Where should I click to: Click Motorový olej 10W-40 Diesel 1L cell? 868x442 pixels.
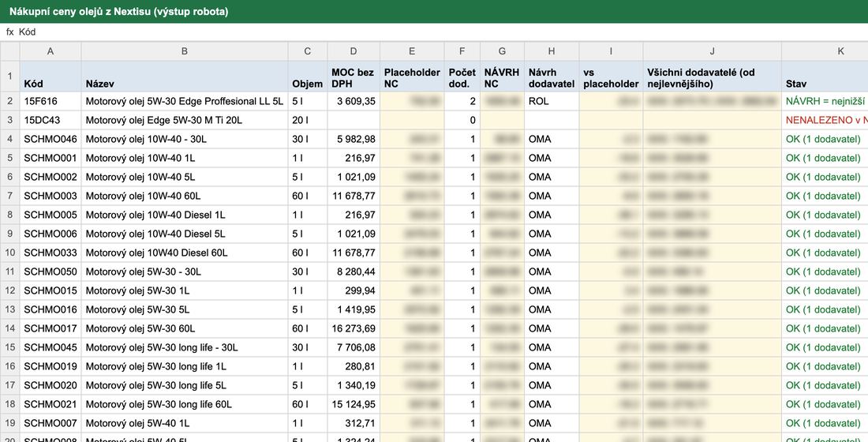point(185,215)
